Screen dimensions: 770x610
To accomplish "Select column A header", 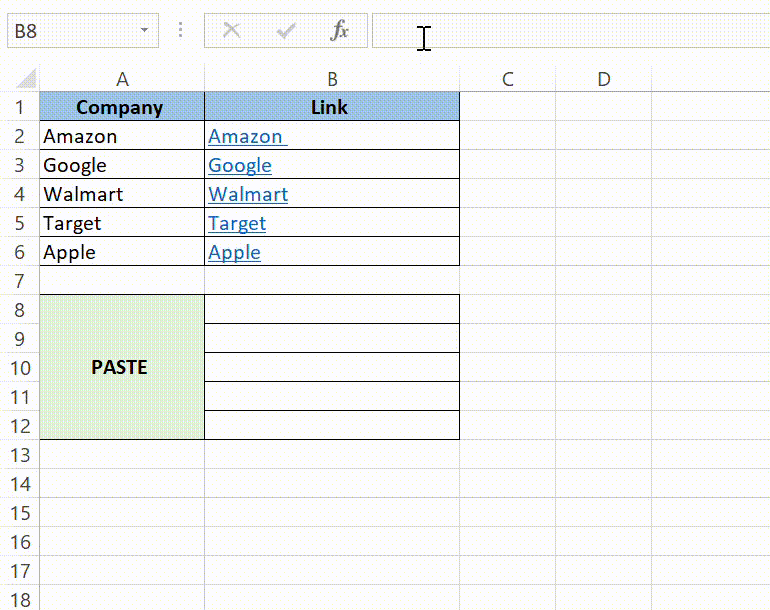I will click(122, 79).
